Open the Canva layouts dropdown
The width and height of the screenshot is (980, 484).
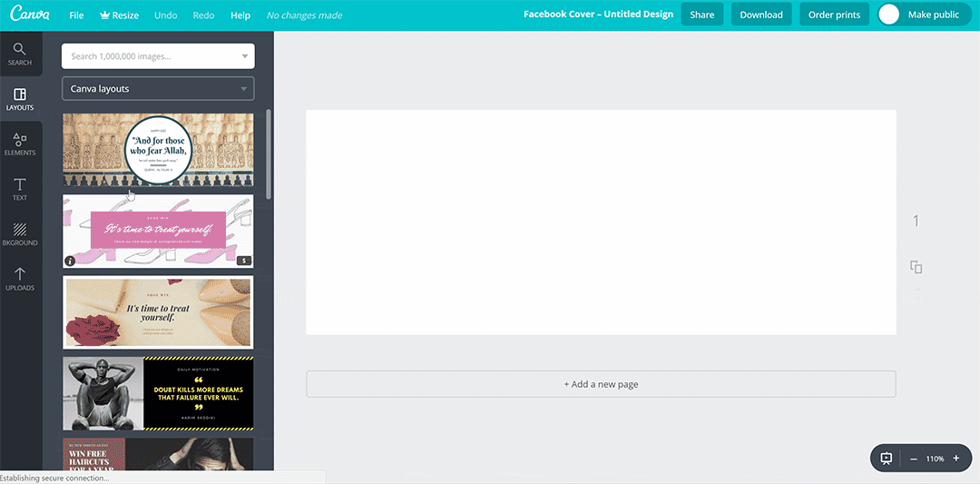158,89
